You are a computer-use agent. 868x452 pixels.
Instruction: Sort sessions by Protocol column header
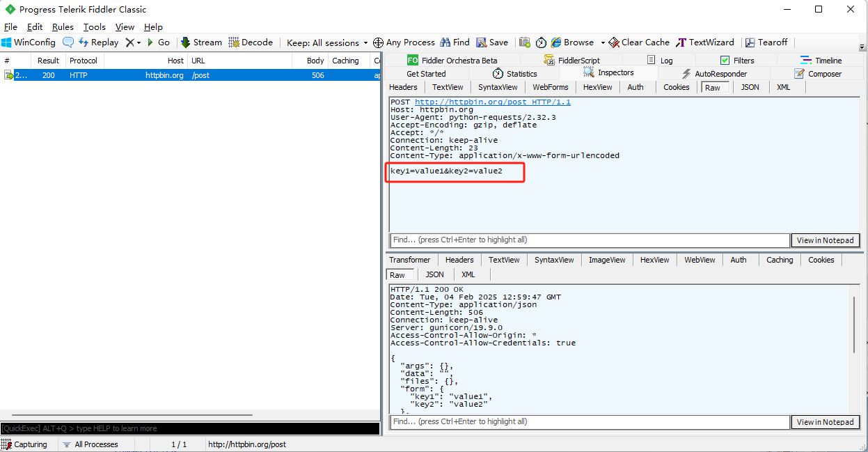84,61
